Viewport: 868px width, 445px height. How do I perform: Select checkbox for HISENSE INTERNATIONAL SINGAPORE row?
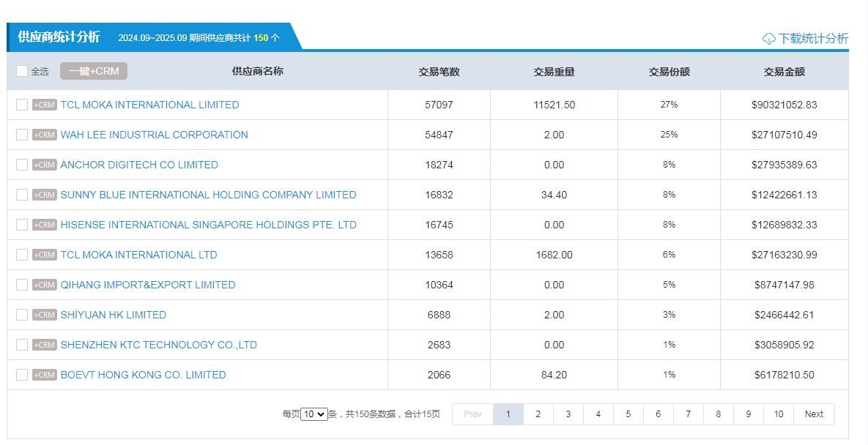[22, 225]
